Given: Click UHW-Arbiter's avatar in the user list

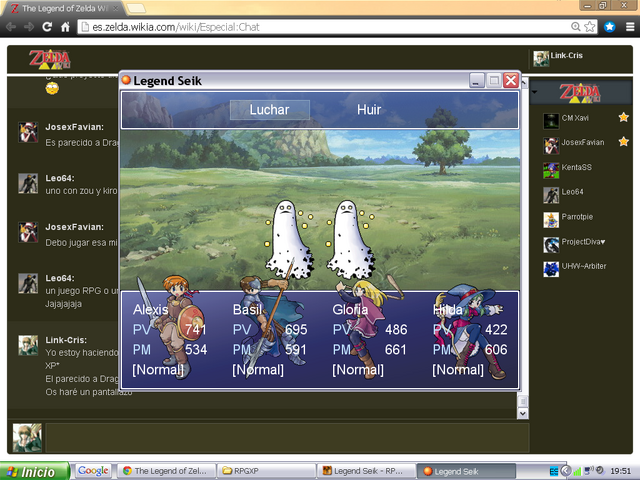Looking at the screenshot, I should 551,269.
